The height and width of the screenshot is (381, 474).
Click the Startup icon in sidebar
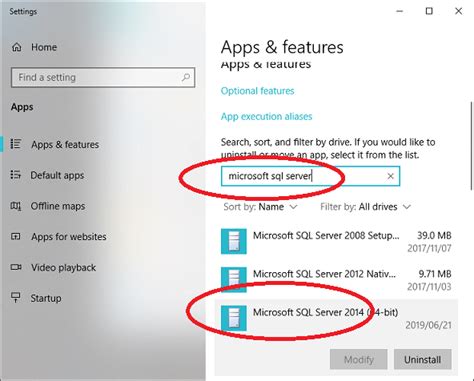tap(16, 298)
